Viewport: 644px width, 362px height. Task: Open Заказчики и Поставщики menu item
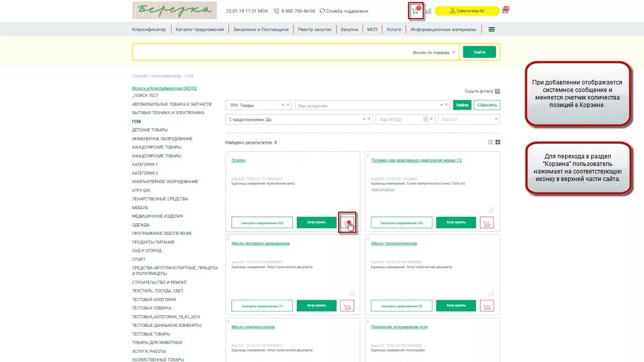point(261,30)
